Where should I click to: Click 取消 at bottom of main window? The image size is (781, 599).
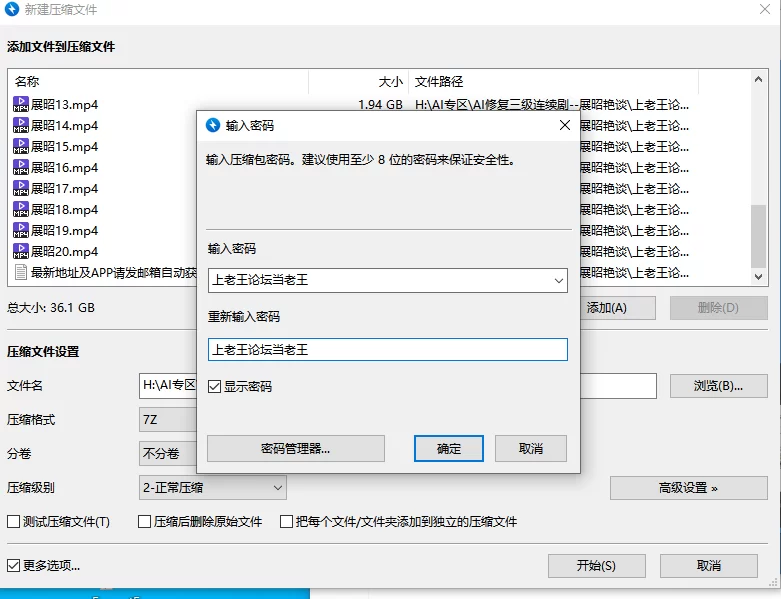tap(709, 566)
